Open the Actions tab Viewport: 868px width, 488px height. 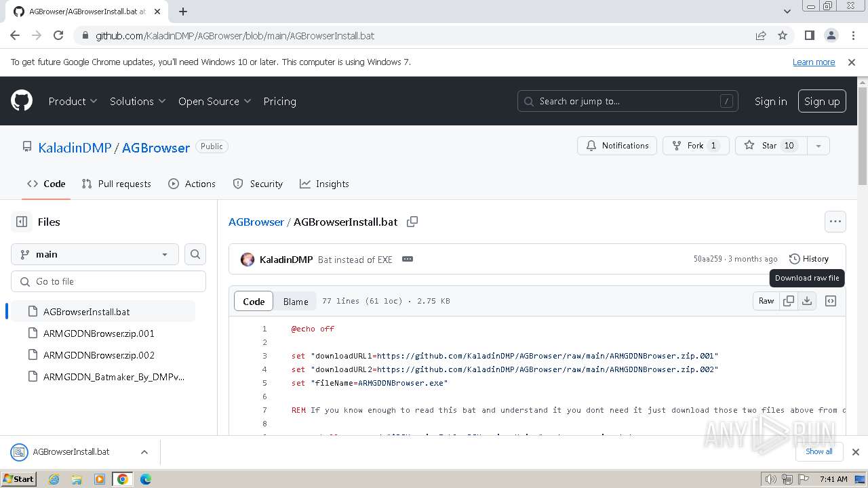click(x=192, y=184)
